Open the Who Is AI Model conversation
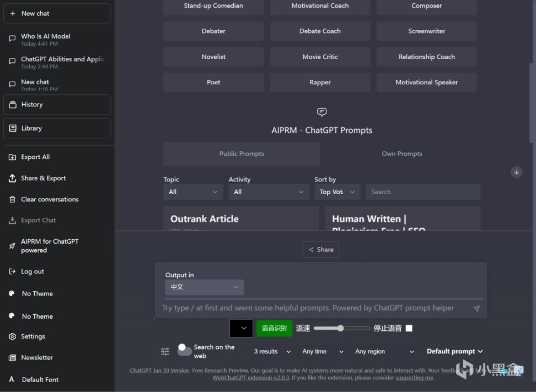The image size is (536, 392). click(x=57, y=40)
